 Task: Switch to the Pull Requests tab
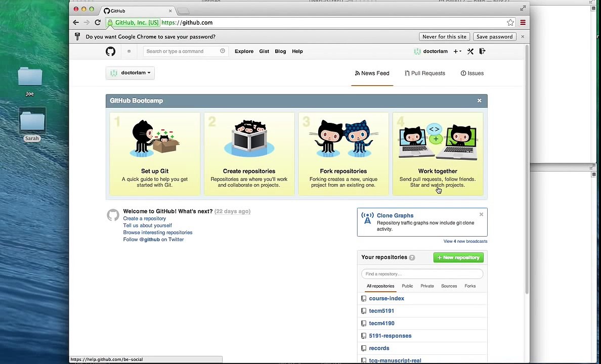point(424,73)
